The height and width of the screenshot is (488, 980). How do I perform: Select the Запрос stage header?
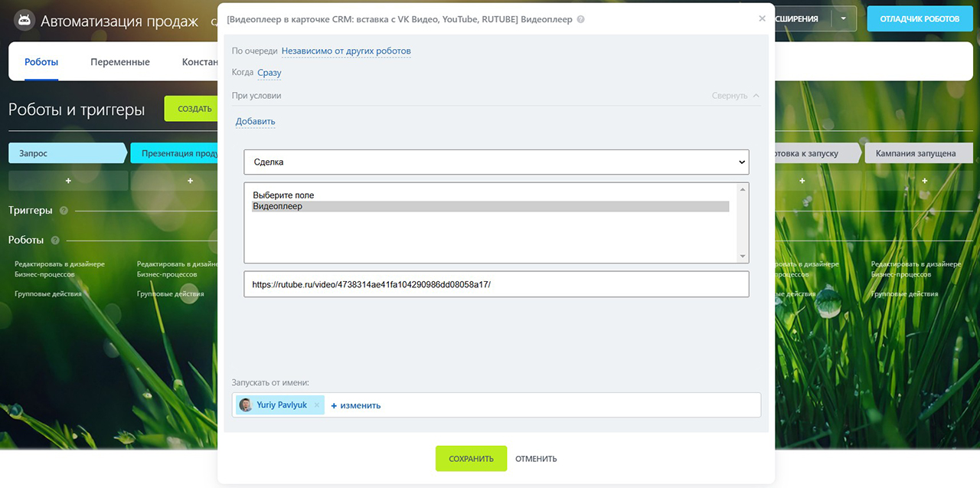pyautogui.click(x=67, y=153)
